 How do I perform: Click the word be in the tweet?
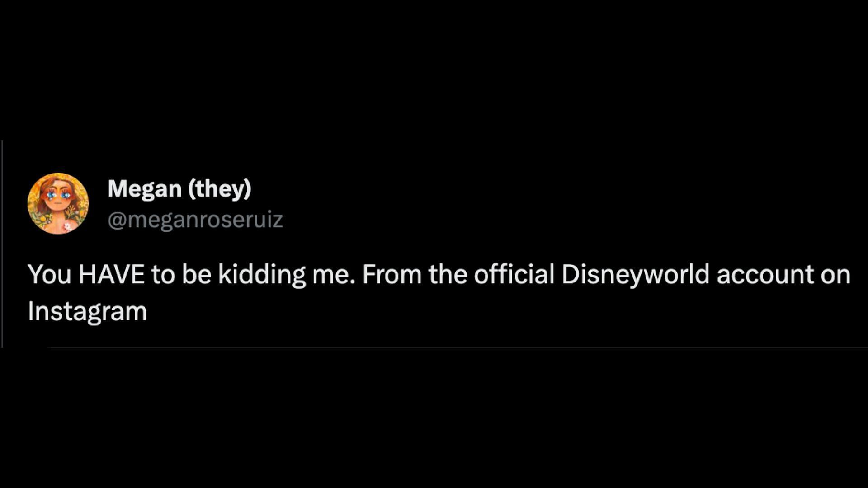(197, 274)
